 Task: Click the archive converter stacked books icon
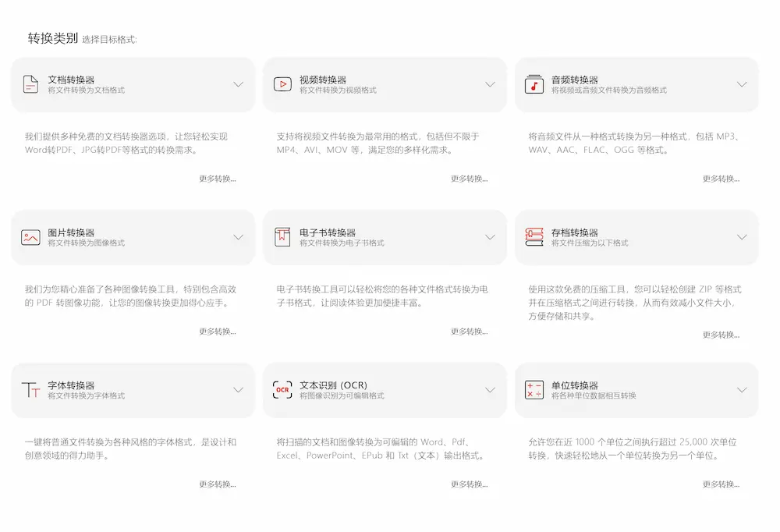(534, 237)
